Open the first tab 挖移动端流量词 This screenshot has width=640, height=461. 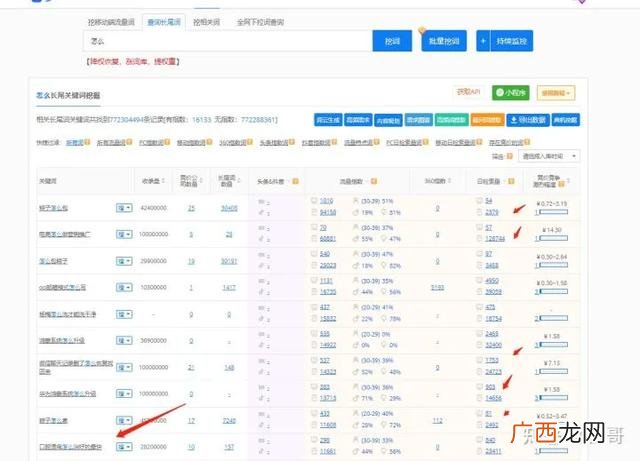click(x=111, y=22)
